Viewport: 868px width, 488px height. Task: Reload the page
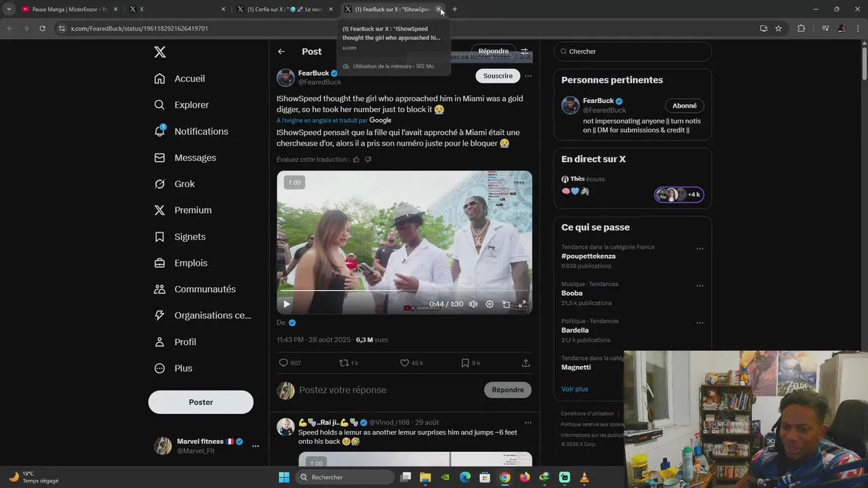click(42, 28)
